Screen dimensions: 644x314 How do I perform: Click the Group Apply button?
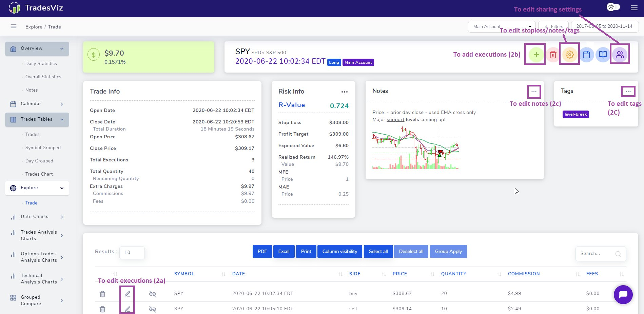tap(448, 251)
